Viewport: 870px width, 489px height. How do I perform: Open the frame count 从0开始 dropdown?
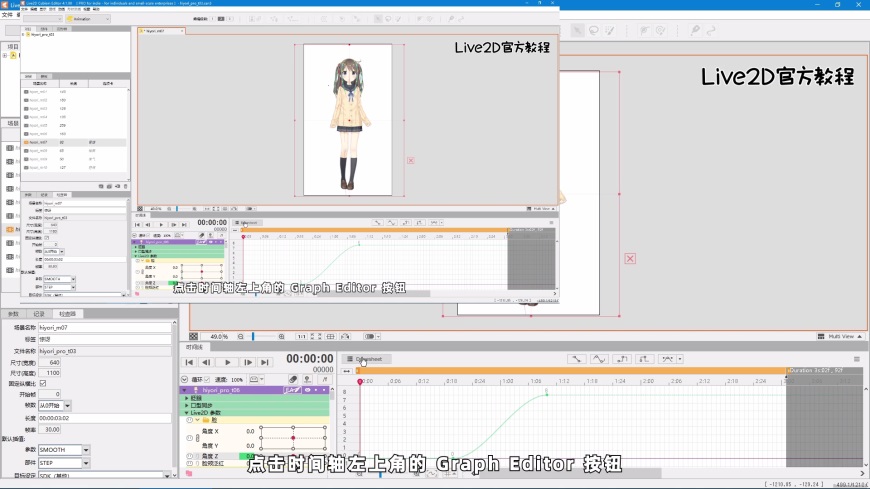tap(67, 406)
